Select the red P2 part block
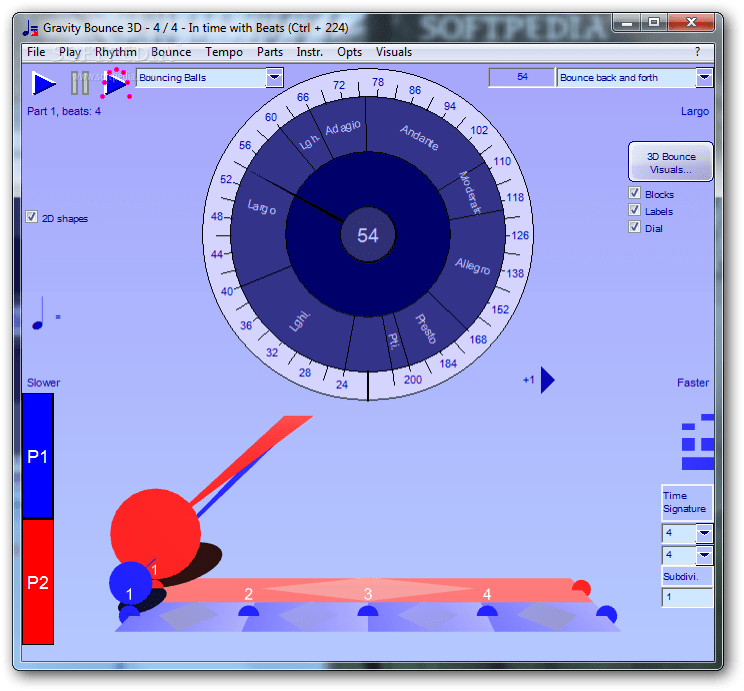This screenshot has height=691, width=744. [x=37, y=582]
